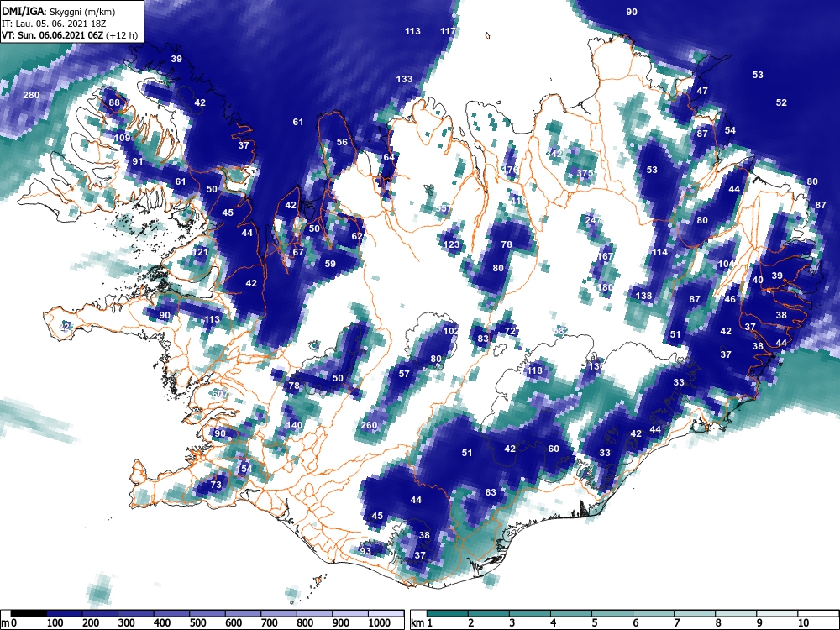Click the title 'DMI/IGA: Skyggni (m/km)'
Viewport: 840px width, 630px height.
click(59, 11)
